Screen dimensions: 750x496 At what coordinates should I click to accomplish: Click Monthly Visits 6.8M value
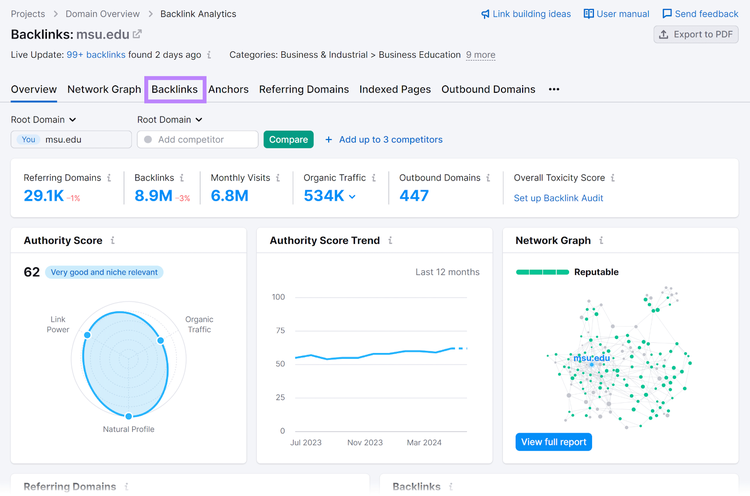(x=230, y=196)
